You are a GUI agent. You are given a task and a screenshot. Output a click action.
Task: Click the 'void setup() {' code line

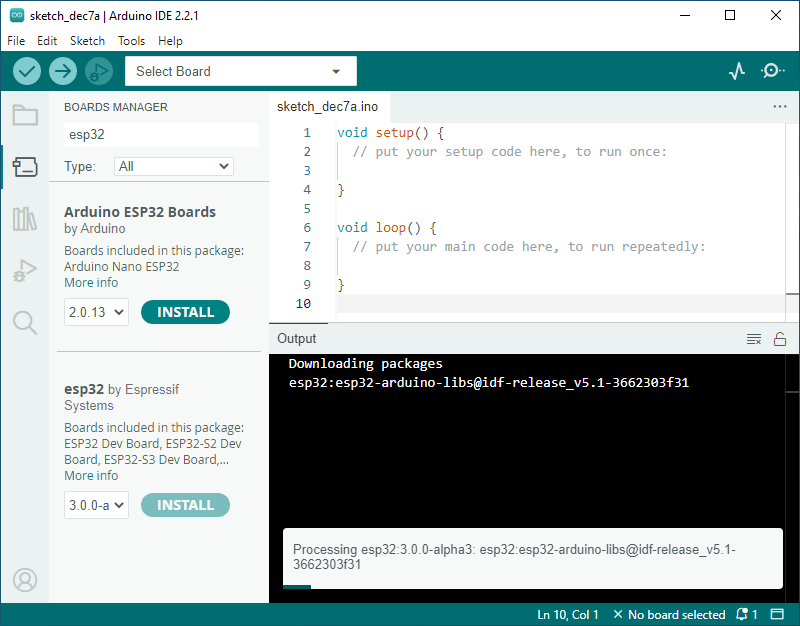390,133
